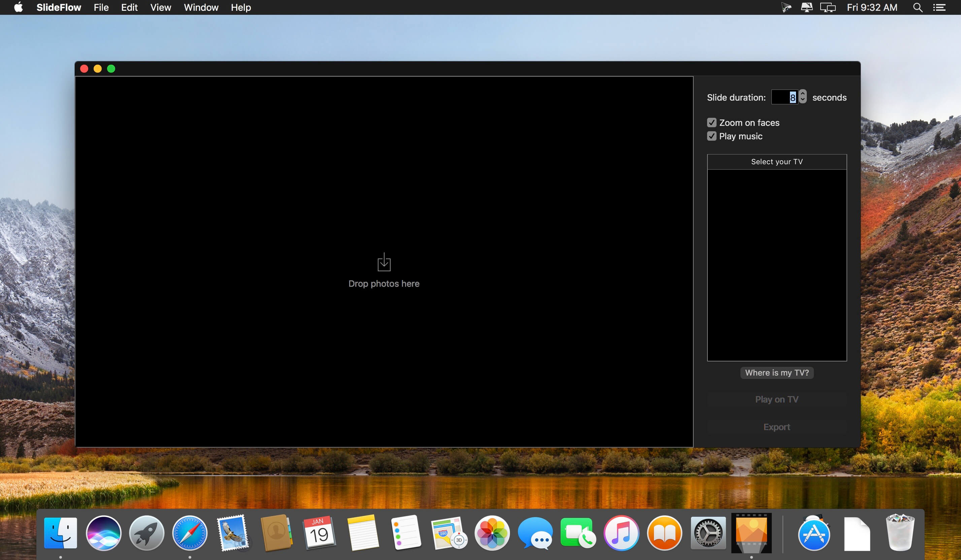
Task: Open Safari from the Dock
Action: [x=190, y=533]
